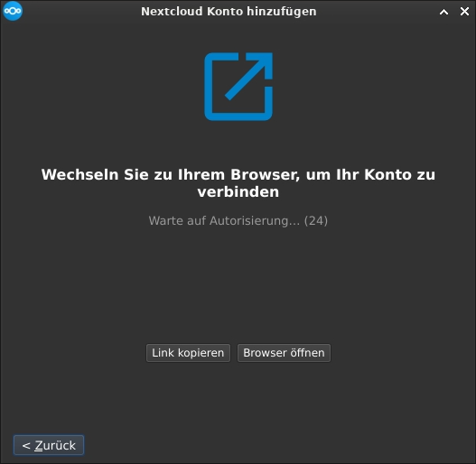Close the Nextcloud Konto hinzufügen dialog
This screenshot has width=476, height=464.
[464, 12]
